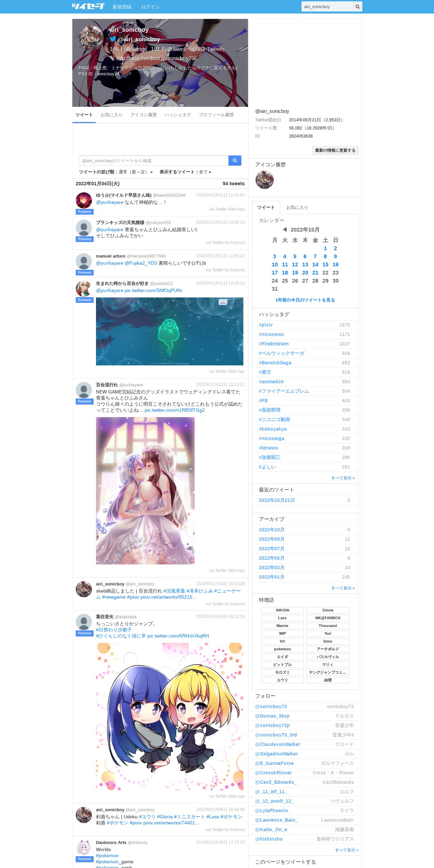Focus the header search field airi_sonicboy

[x=327, y=6]
